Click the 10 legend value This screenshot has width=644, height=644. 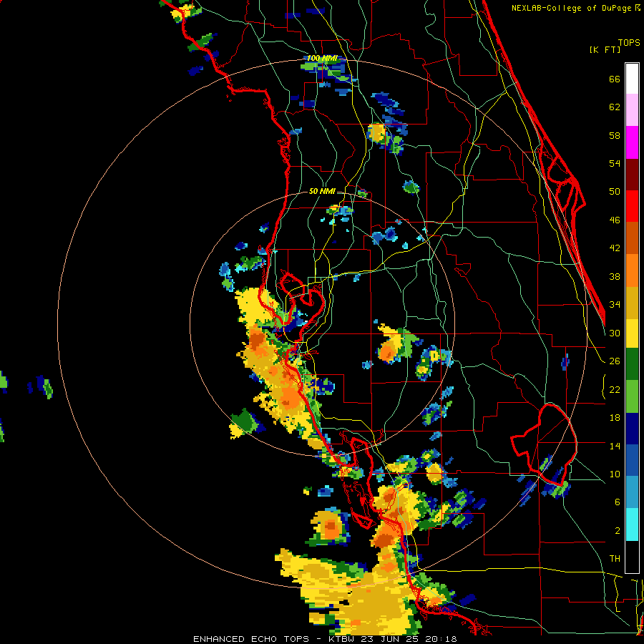pos(615,474)
